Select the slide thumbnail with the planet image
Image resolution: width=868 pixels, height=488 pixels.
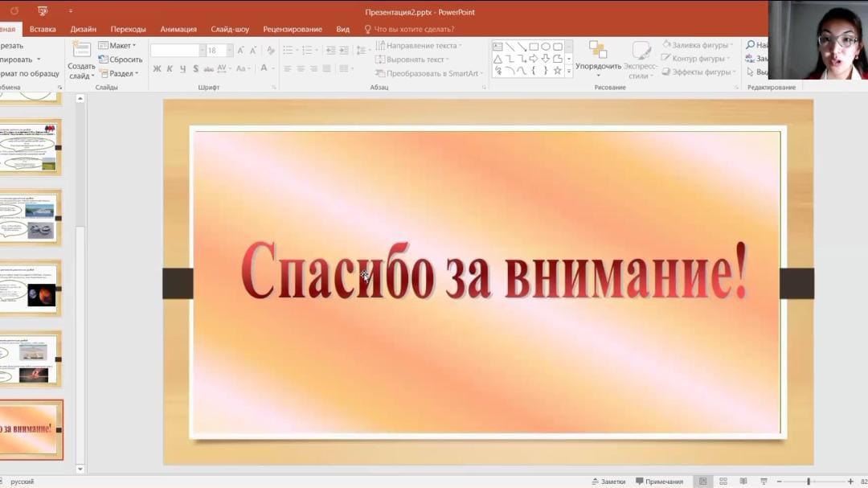[x=31, y=289]
